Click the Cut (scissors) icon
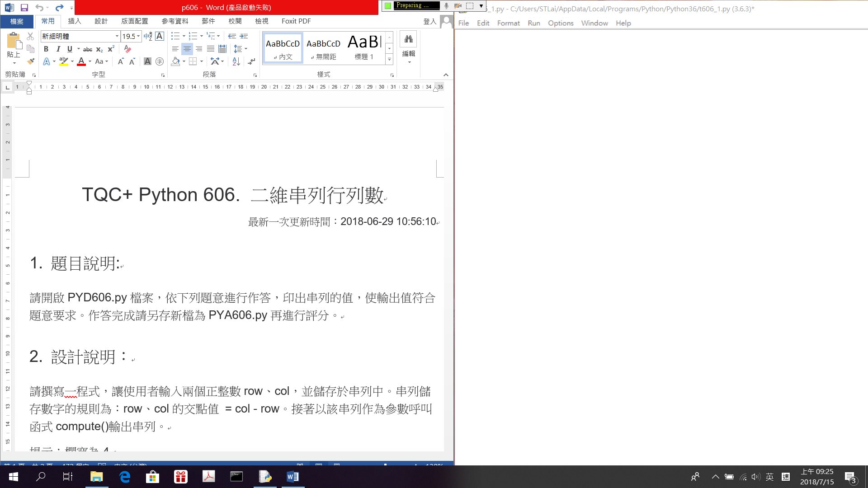The width and height of the screenshot is (868, 488). 30,36
